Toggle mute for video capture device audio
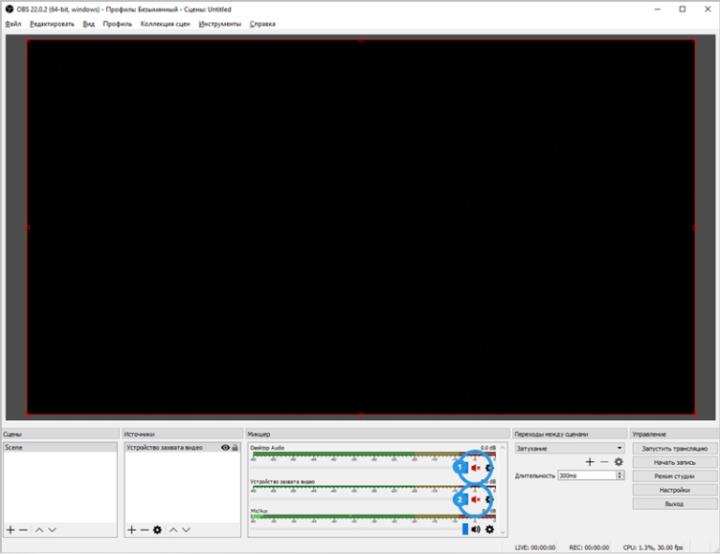 coord(475,499)
